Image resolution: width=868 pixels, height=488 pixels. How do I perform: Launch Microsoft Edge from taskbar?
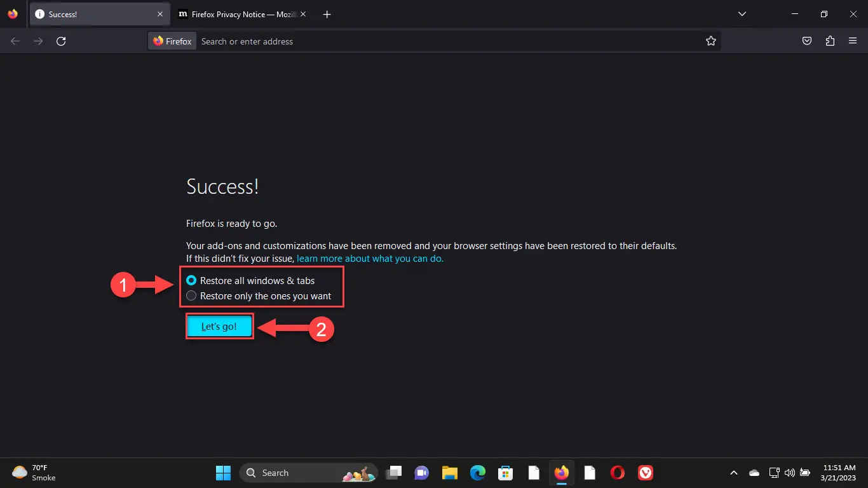coord(477,473)
